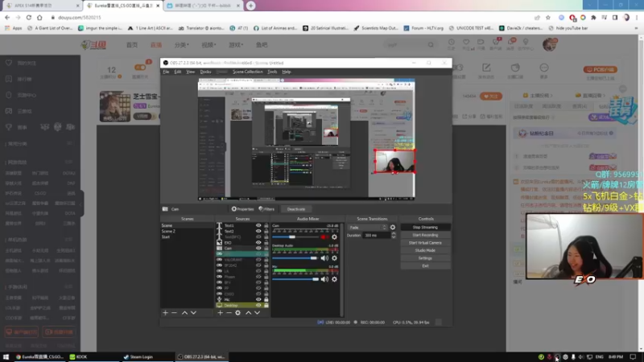
Task: Move selected scene down in the list
Action: (193, 313)
